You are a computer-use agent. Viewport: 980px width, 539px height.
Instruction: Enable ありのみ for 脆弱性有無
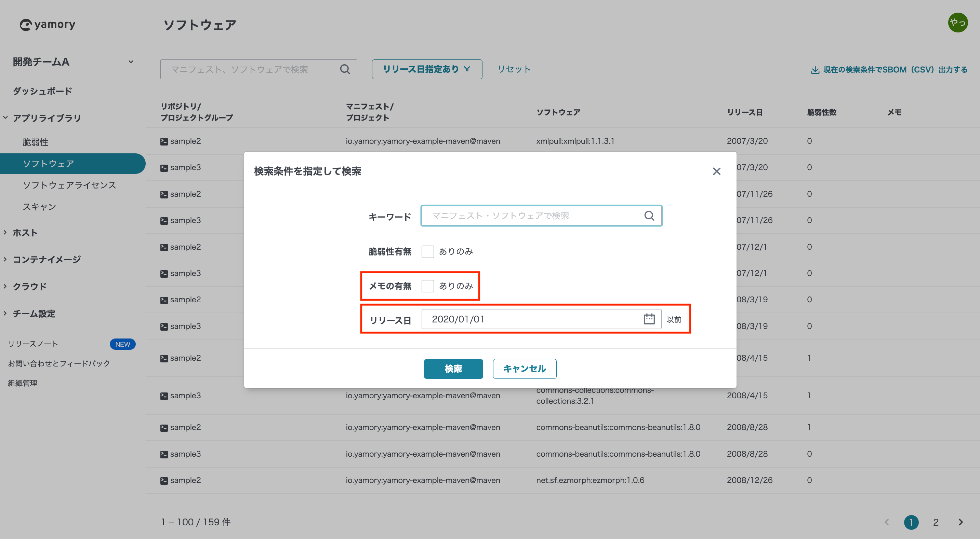(428, 251)
